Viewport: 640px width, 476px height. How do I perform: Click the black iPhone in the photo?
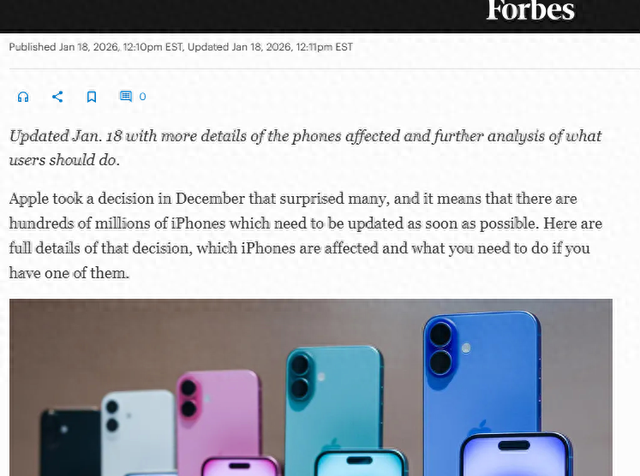(x=70, y=443)
